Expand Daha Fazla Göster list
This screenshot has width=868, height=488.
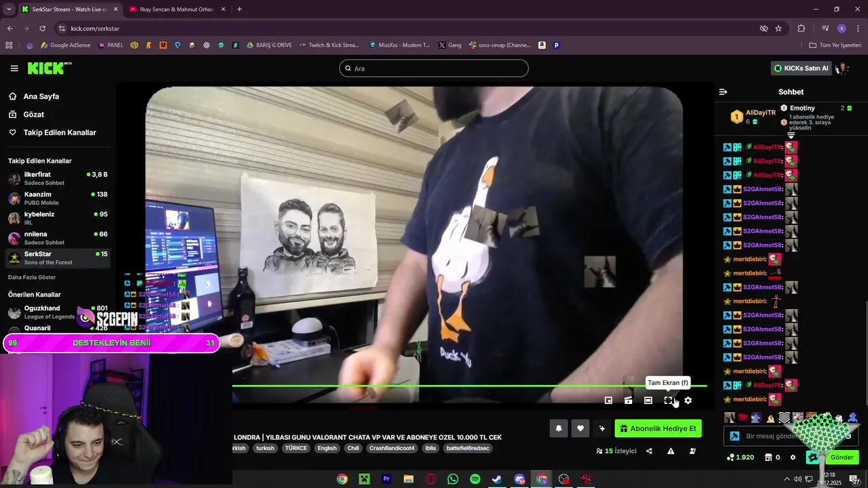click(x=32, y=277)
